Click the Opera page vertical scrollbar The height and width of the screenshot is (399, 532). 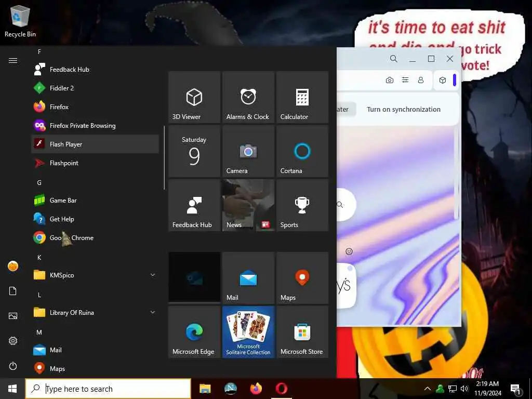click(456, 173)
